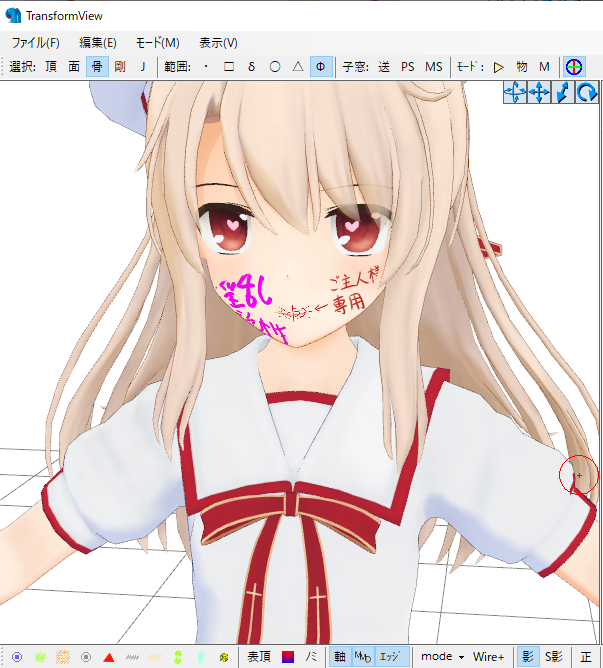Click the four-arrow move view gizmo
603x668 pixels.
pyautogui.click(x=539, y=92)
